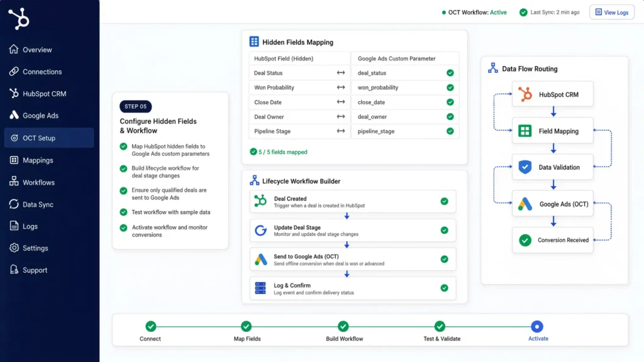Click the Field Mapping flow node
The image size is (644, 362).
click(553, 131)
